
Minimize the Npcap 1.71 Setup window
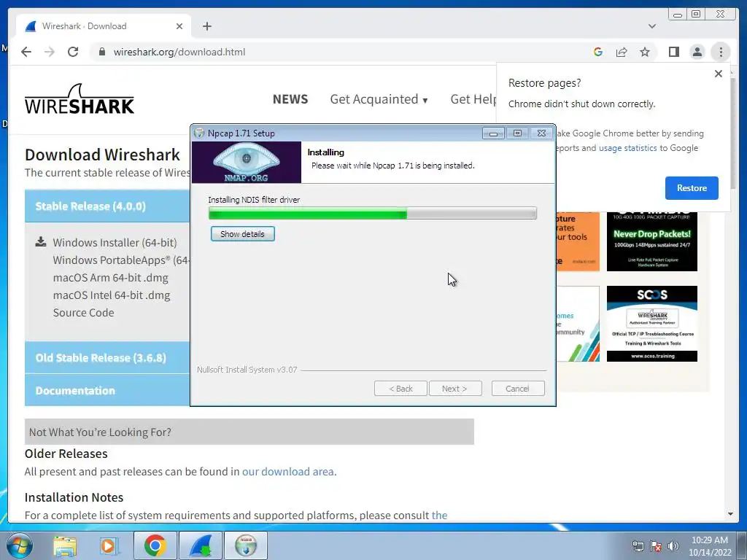493,133
